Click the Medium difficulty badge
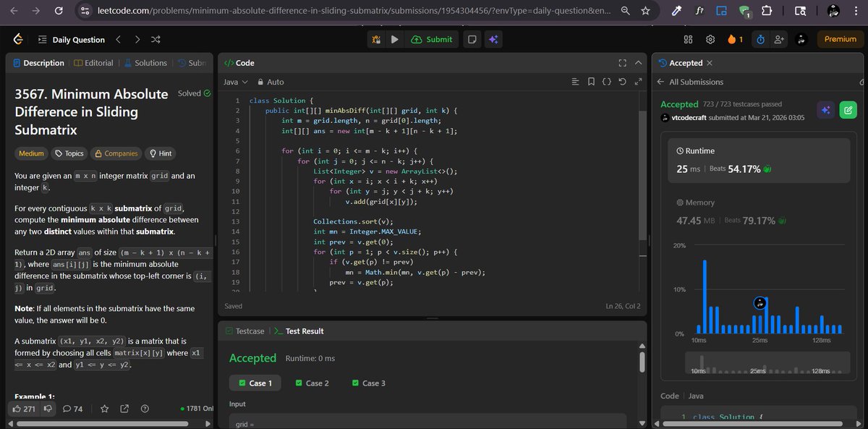Viewport: 868px width, 429px height. click(31, 153)
